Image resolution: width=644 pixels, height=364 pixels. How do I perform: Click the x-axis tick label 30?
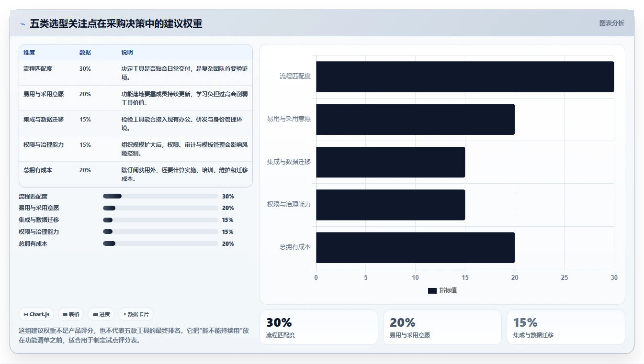(614, 278)
